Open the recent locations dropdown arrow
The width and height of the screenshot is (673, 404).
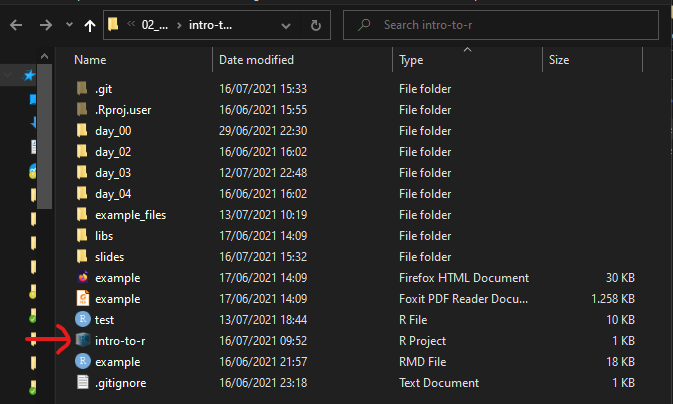[68, 24]
